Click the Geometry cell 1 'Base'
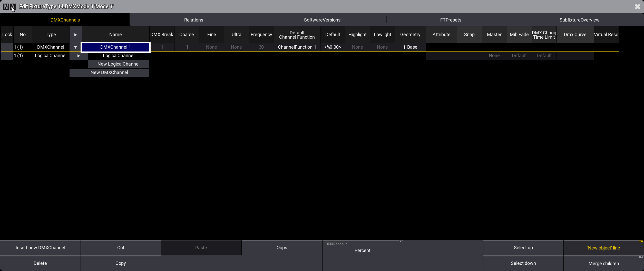644x271 pixels. [410, 47]
